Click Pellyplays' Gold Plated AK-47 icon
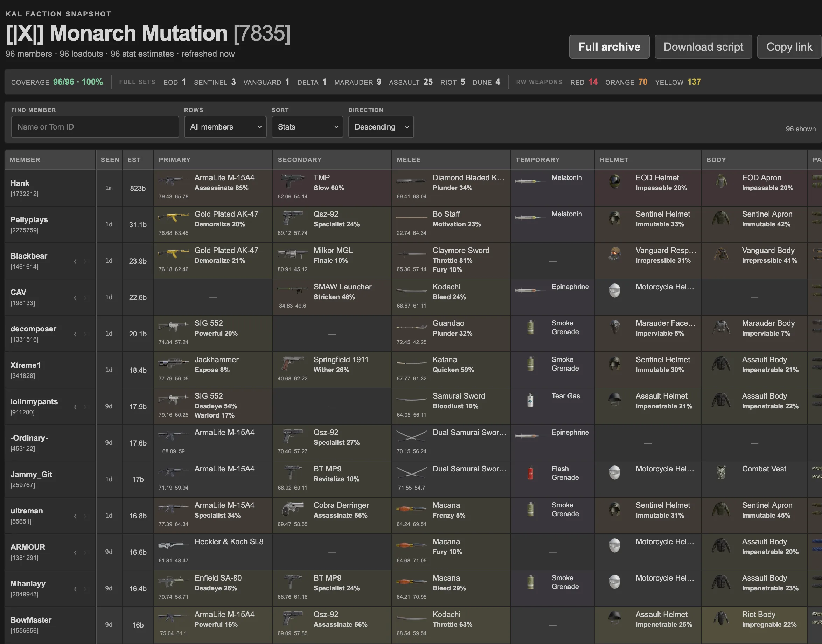This screenshot has height=644, width=822. click(x=173, y=218)
